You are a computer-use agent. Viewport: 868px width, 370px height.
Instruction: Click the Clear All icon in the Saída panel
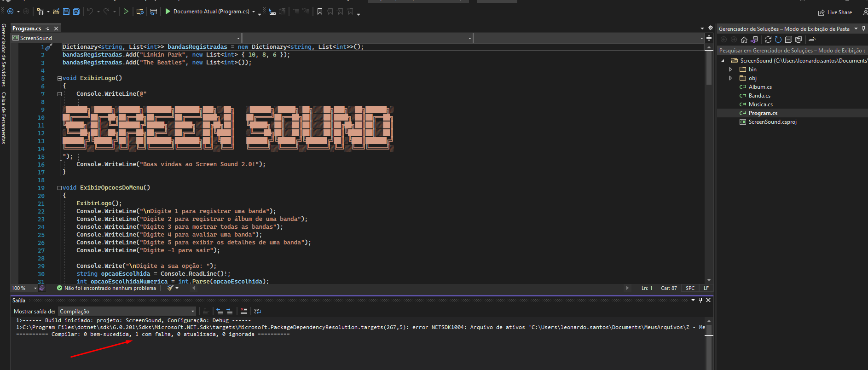(x=244, y=312)
